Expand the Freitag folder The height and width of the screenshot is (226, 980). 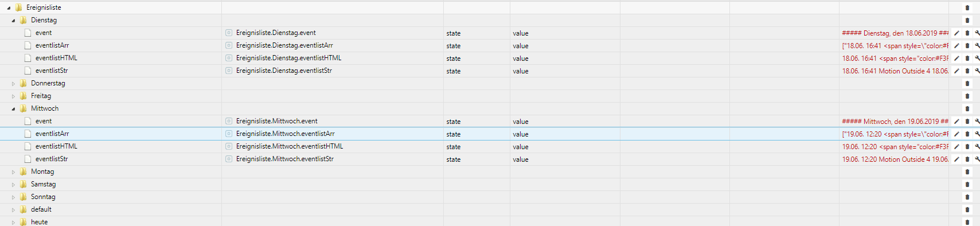[13, 96]
